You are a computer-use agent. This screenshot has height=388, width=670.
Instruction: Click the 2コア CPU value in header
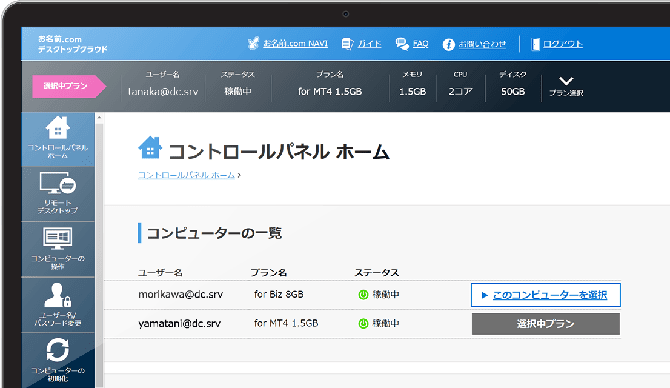click(460, 91)
